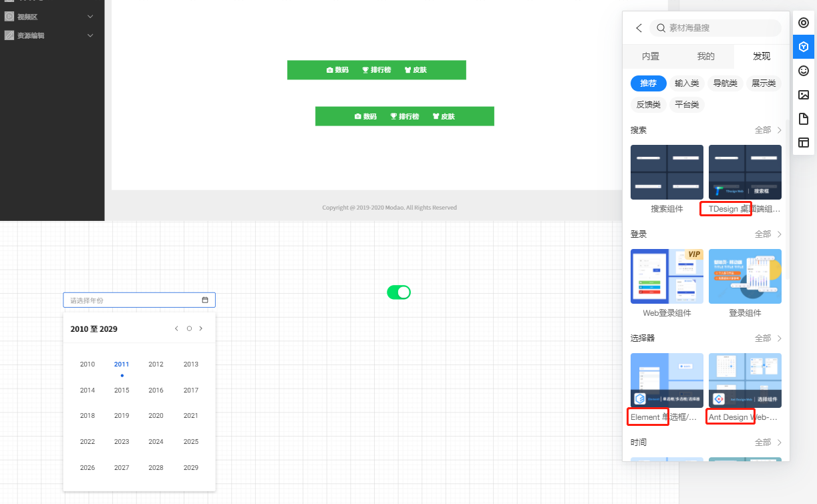
Task: Select the 导航类 category filter
Action: click(x=725, y=83)
